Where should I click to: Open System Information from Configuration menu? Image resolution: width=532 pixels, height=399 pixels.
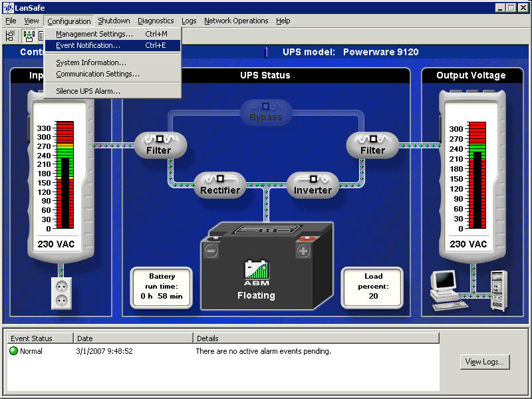point(112,63)
